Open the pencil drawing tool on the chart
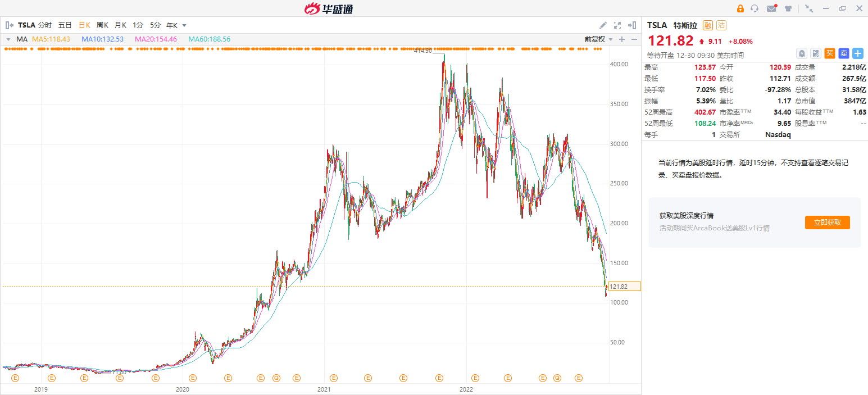 pos(603,25)
